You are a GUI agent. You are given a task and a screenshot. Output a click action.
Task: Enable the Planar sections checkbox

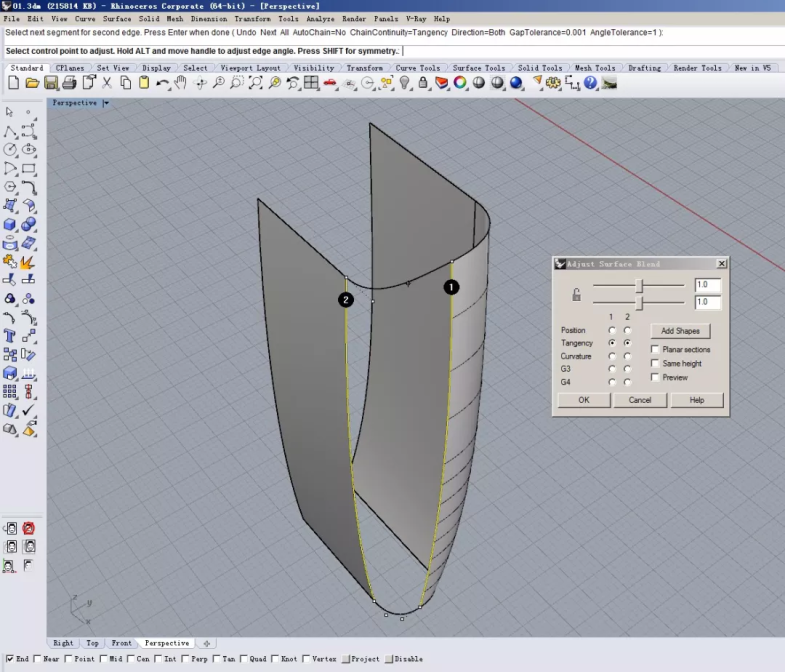pyautogui.click(x=655, y=350)
